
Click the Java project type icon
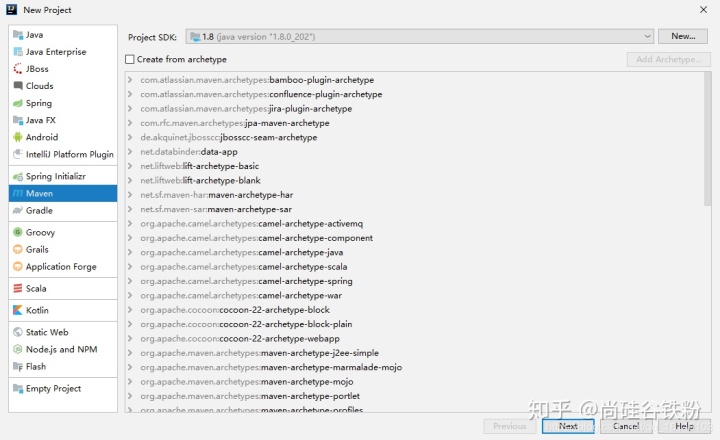pyautogui.click(x=18, y=35)
